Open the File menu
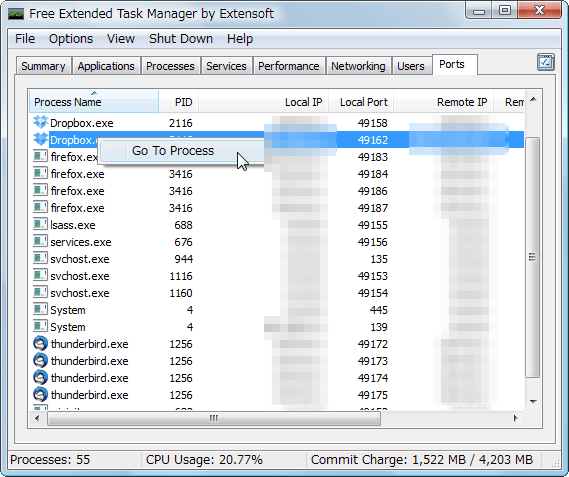This screenshot has height=477, width=569. pyautogui.click(x=25, y=38)
